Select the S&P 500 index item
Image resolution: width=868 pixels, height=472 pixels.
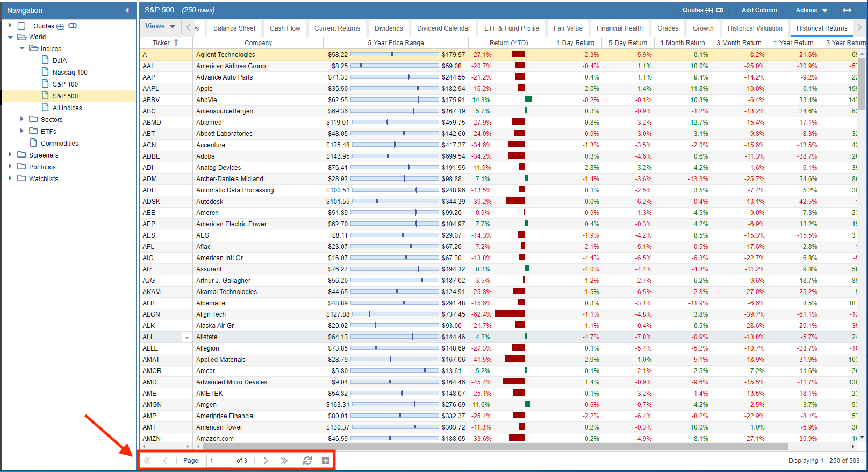point(65,96)
